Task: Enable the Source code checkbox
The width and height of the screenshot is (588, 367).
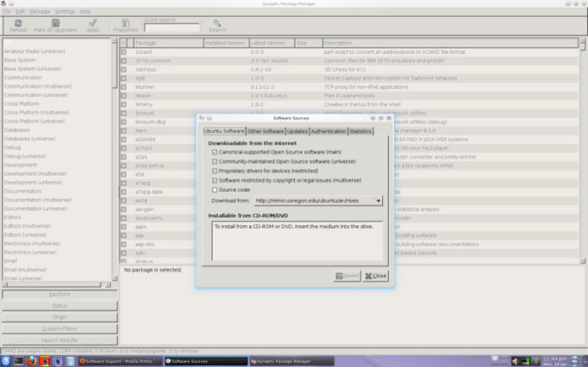Action: click(215, 189)
